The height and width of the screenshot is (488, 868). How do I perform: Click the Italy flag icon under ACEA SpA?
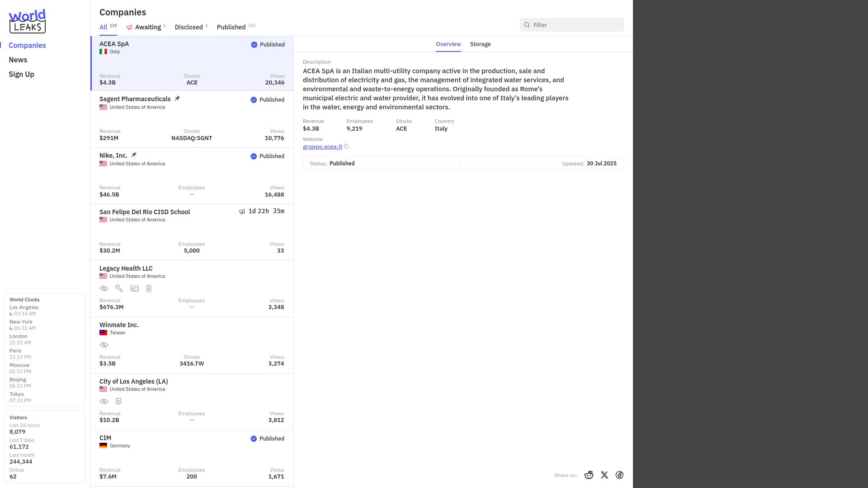click(103, 52)
